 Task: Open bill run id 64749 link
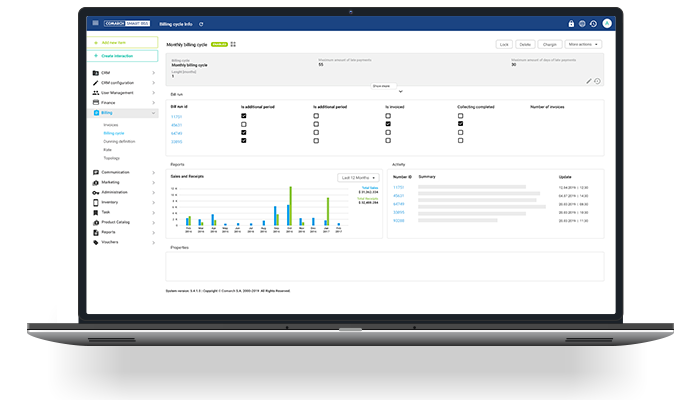point(176,133)
